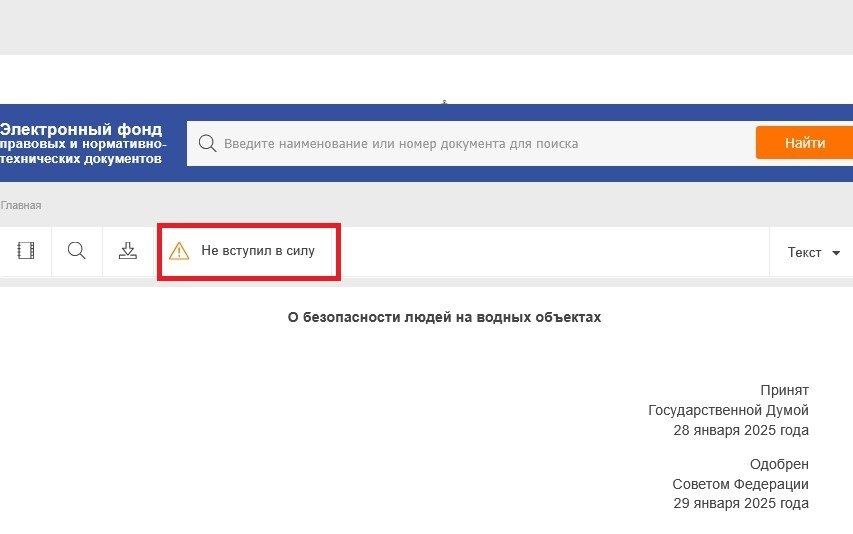The width and height of the screenshot is (853, 534).
Task: Click the word Принят
Action: [784, 390]
